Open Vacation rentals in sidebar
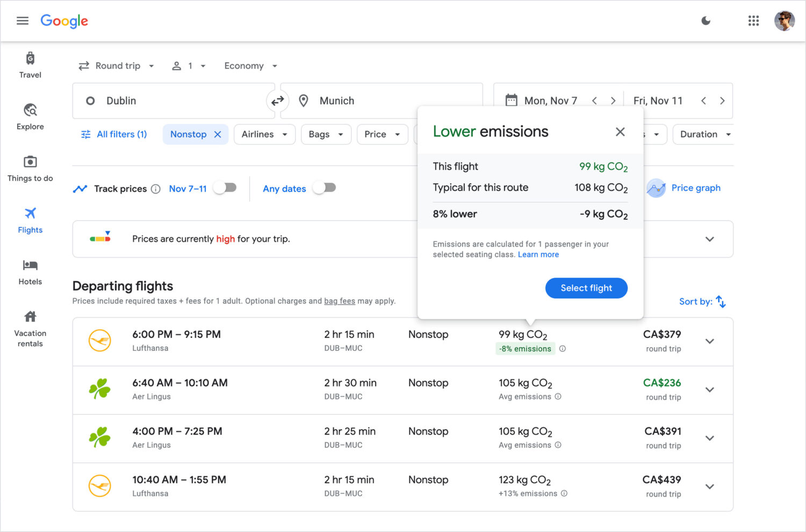This screenshot has width=806, height=532. [x=30, y=329]
